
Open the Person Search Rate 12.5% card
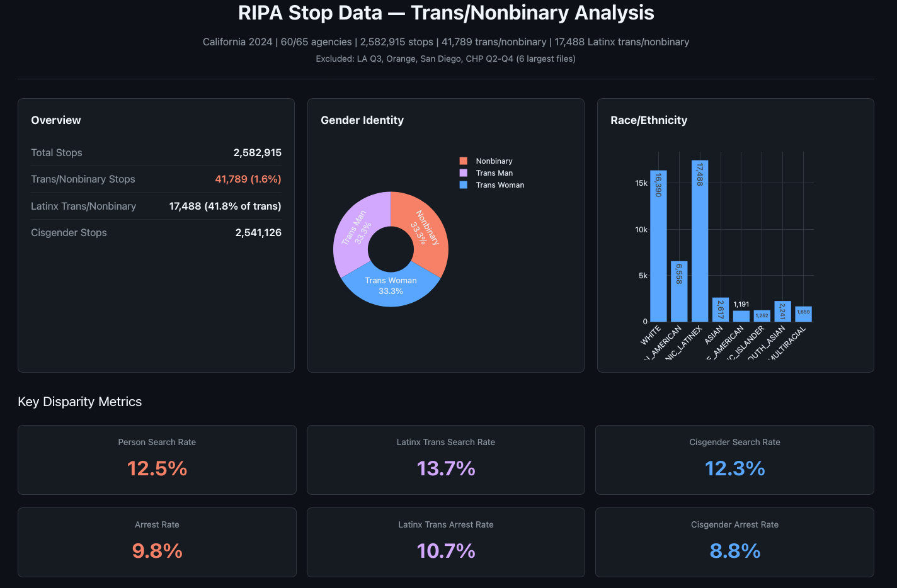(x=157, y=460)
